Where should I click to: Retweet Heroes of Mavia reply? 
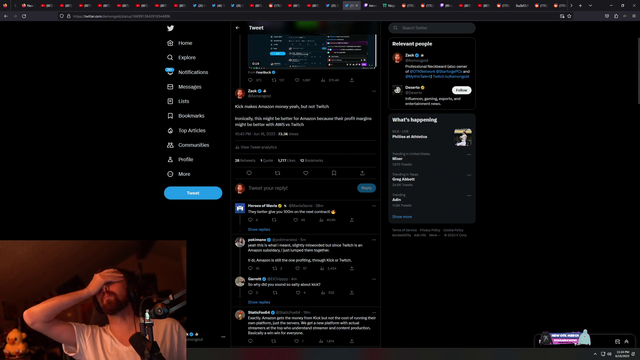coord(274,220)
